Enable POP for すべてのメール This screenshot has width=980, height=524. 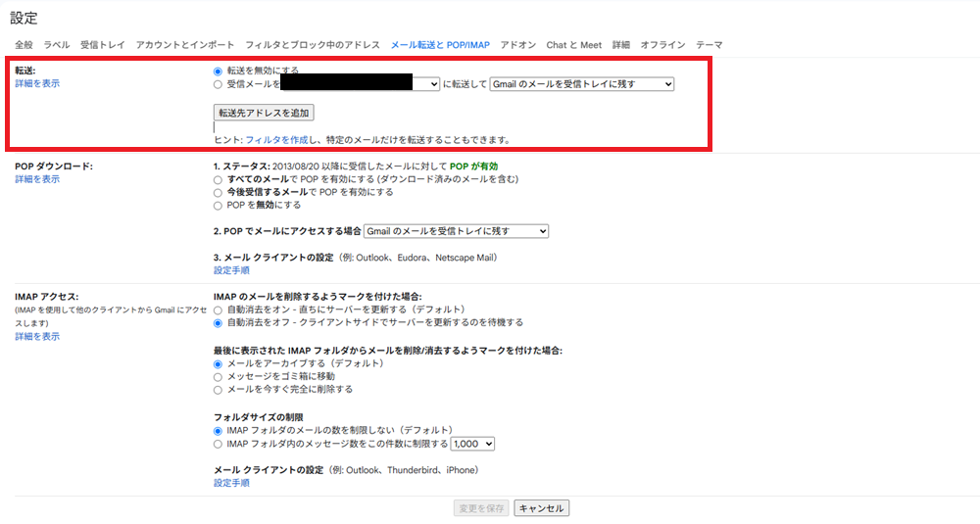(218, 180)
